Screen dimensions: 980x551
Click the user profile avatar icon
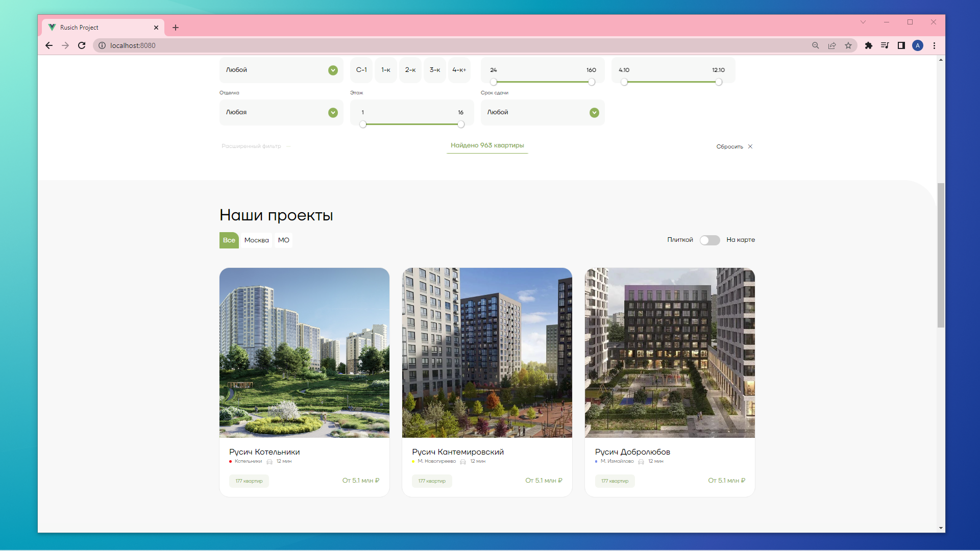(918, 45)
